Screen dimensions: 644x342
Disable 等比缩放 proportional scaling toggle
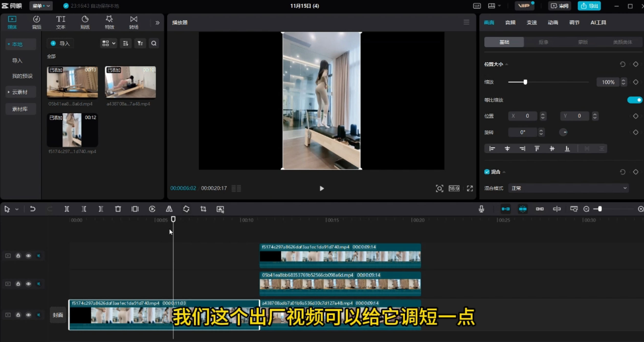point(635,100)
